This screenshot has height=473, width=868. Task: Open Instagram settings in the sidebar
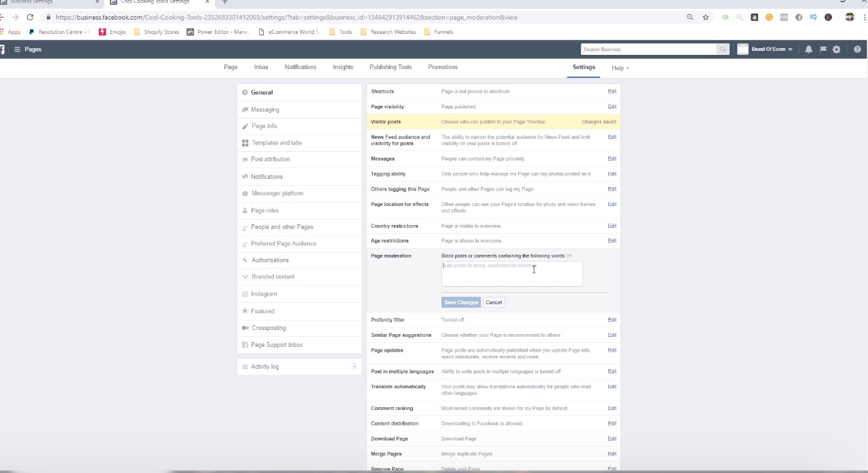point(299,294)
